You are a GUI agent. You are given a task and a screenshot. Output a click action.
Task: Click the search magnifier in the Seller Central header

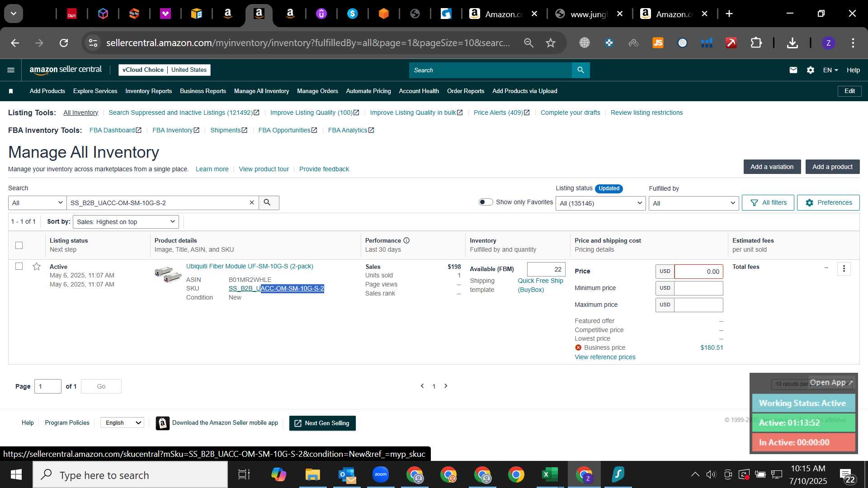(580, 70)
